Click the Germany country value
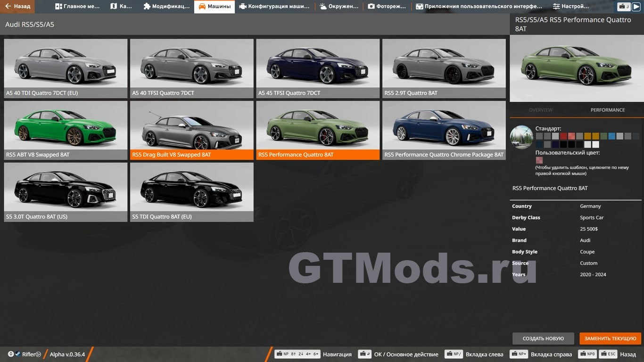 (590, 206)
